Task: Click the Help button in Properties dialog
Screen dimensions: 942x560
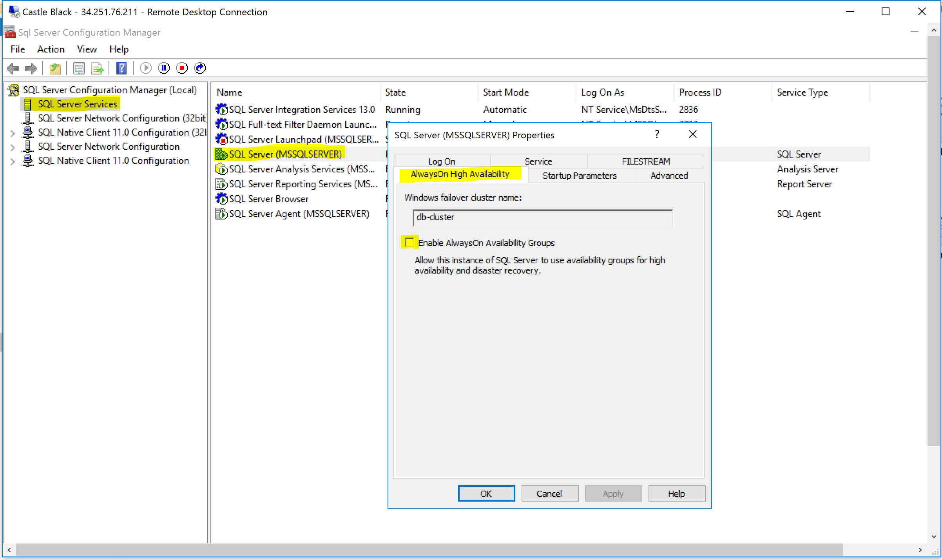Action: pos(677,493)
